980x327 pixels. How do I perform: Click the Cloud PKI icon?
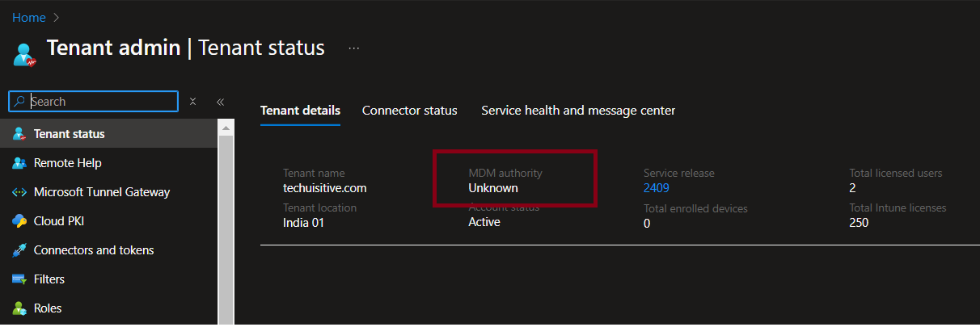tap(19, 221)
